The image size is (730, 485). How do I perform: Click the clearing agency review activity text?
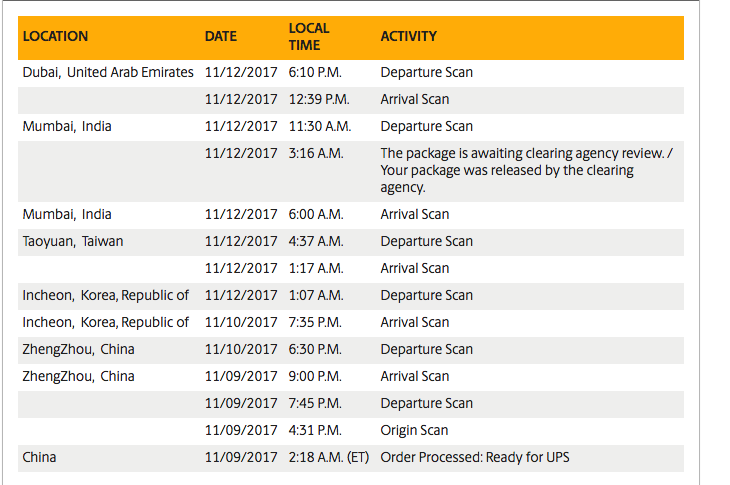click(x=527, y=170)
